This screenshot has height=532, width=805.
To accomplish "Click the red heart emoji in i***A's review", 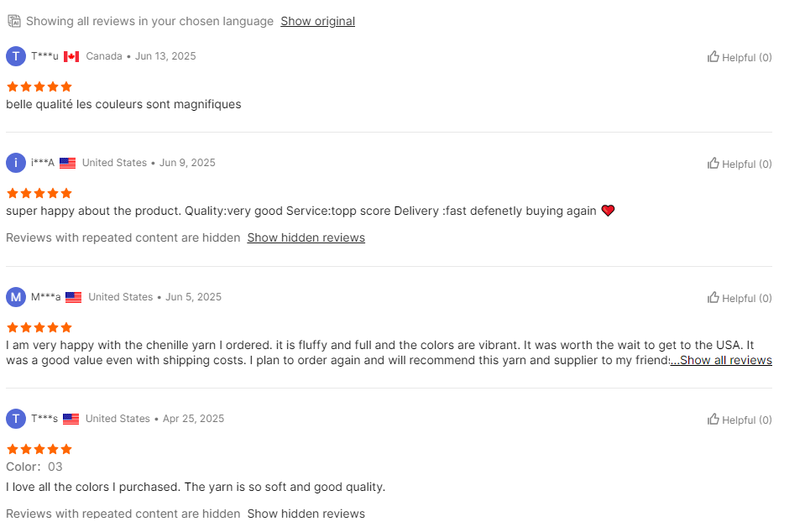I will pos(608,211).
